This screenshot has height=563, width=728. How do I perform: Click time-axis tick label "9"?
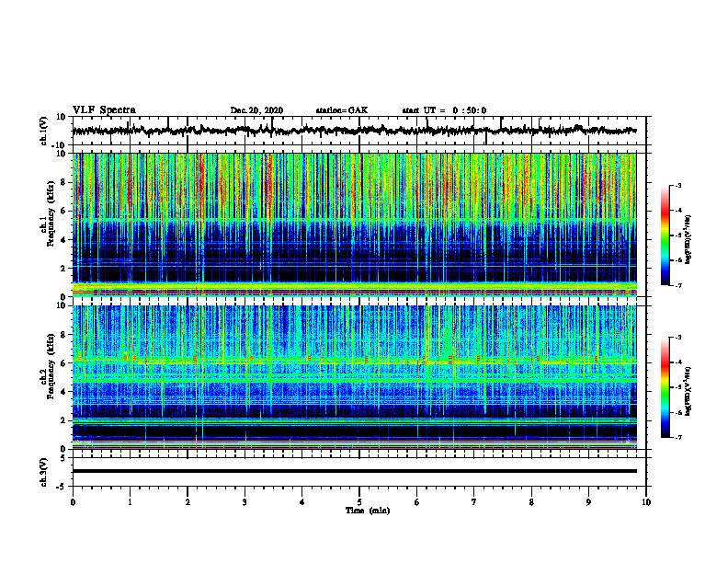(x=588, y=502)
